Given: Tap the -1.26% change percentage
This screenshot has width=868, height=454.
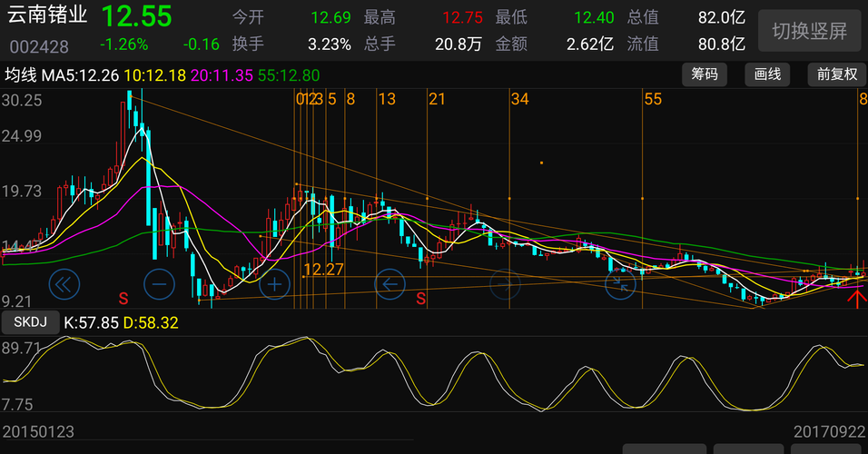Looking at the screenshot, I should tap(124, 44).
